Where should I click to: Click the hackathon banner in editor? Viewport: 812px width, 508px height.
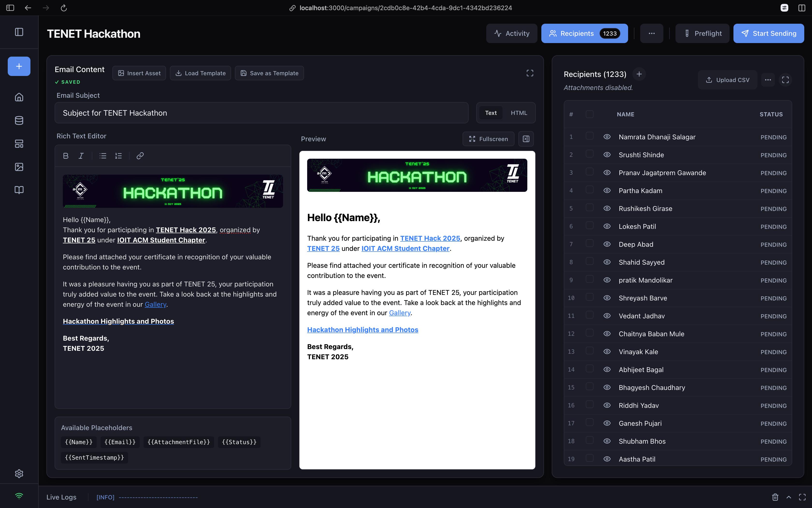(173, 191)
